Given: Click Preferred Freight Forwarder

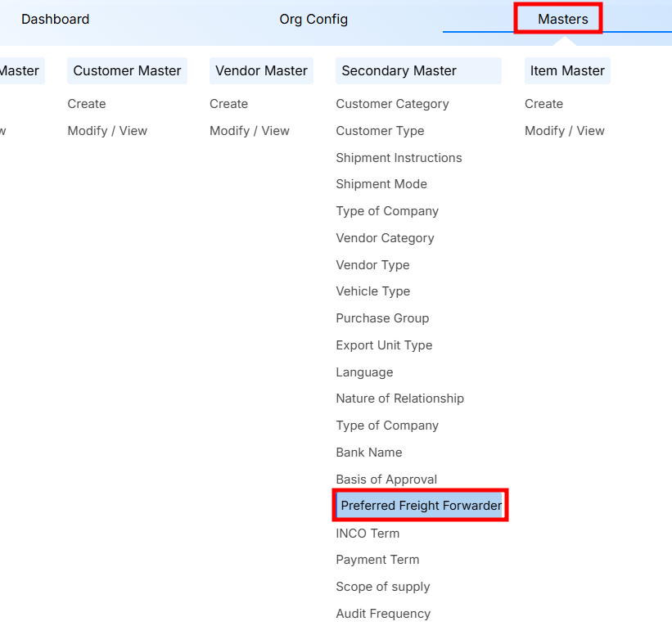Looking at the screenshot, I should [421, 506].
